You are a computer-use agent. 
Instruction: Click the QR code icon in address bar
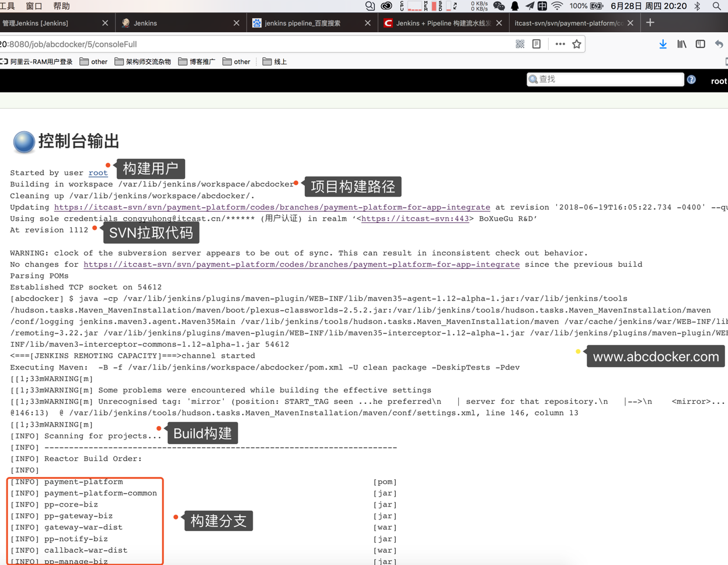pos(520,44)
